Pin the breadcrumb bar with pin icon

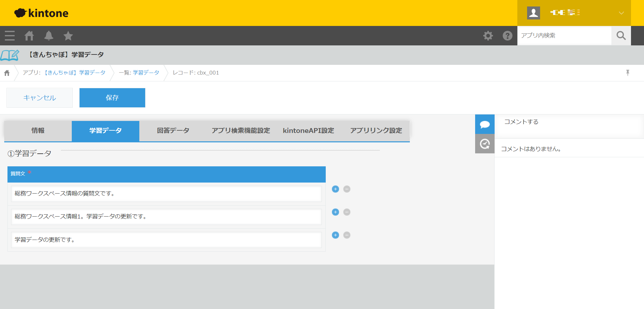tap(627, 73)
